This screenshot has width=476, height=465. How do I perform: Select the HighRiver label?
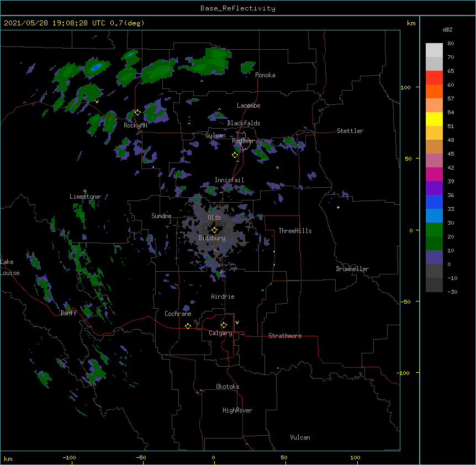(237, 410)
